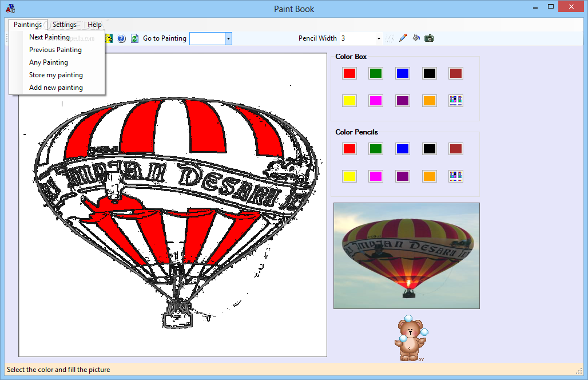Open the Settings menu
588x380 pixels.
[65, 25]
